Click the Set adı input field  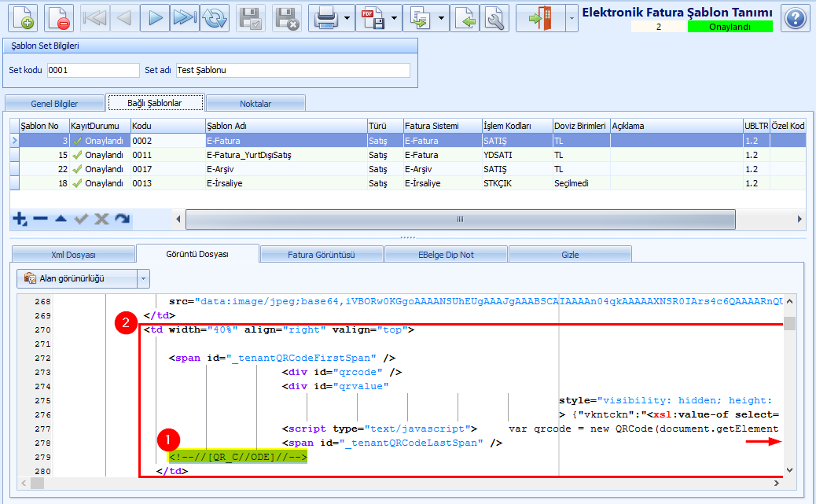[x=293, y=70]
